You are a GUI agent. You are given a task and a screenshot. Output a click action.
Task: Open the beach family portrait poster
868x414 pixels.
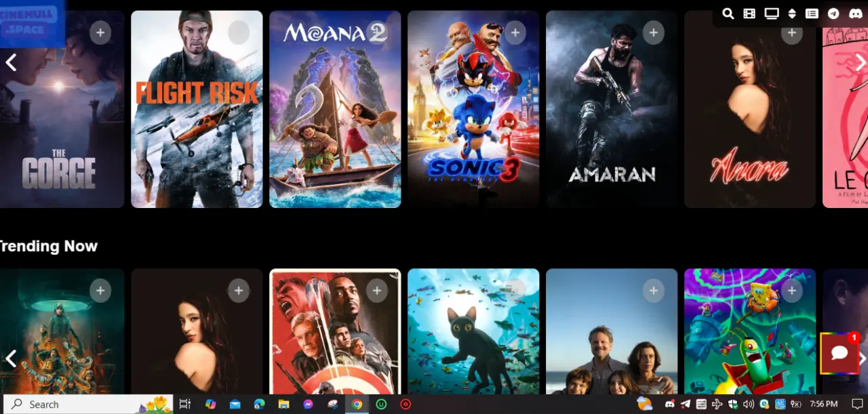click(612, 331)
